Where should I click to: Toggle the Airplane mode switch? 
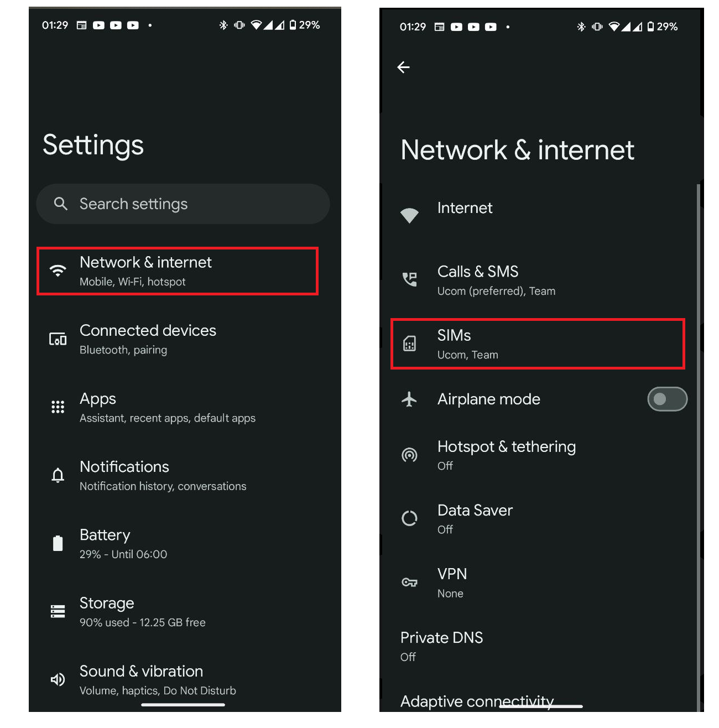tap(667, 399)
